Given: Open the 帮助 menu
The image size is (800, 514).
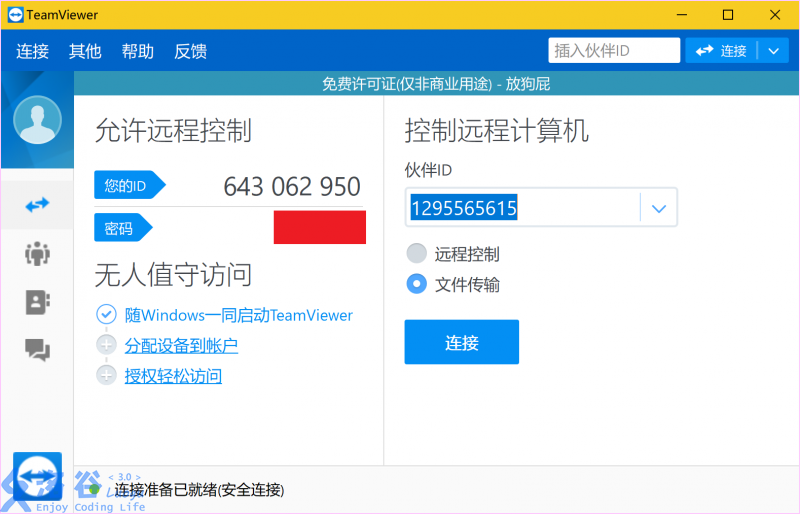Looking at the screenshot, I should (x=138, y=51).
